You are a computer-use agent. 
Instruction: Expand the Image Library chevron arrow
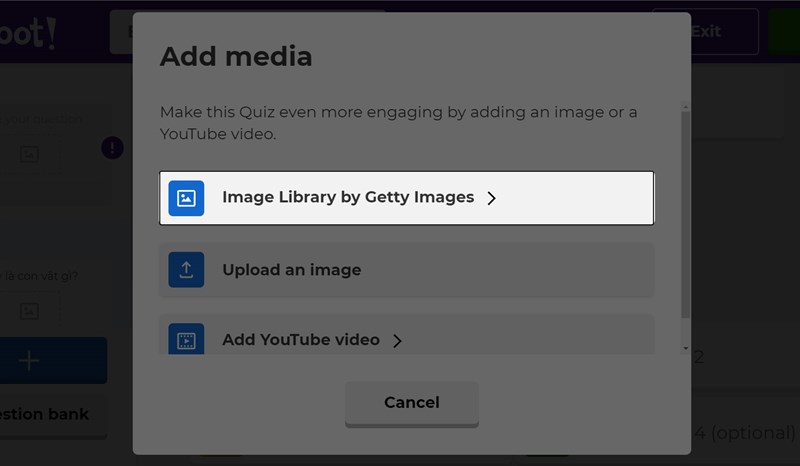(491, 198)
